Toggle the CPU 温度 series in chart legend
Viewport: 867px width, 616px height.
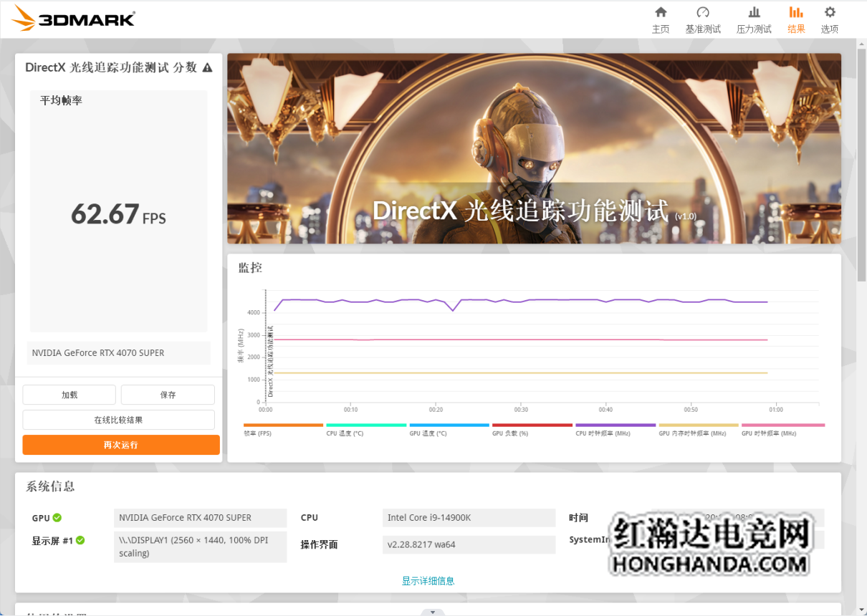coord(366,425)
